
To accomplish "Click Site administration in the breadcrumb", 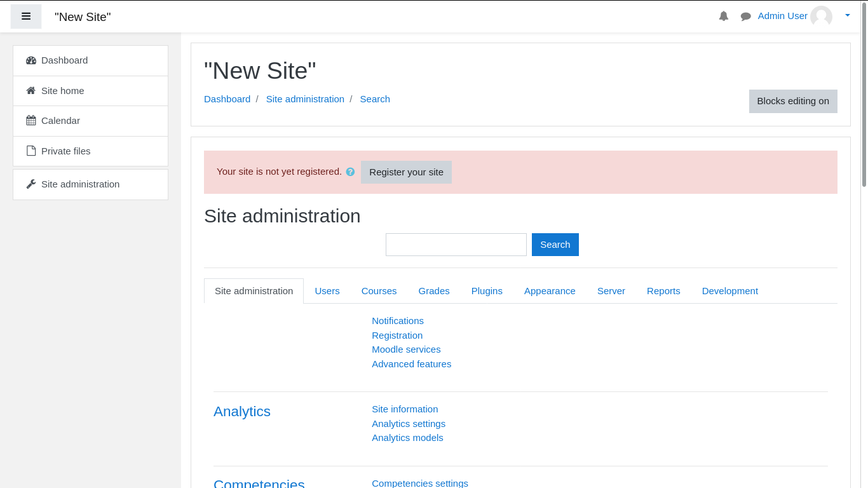I will [305, 99].
